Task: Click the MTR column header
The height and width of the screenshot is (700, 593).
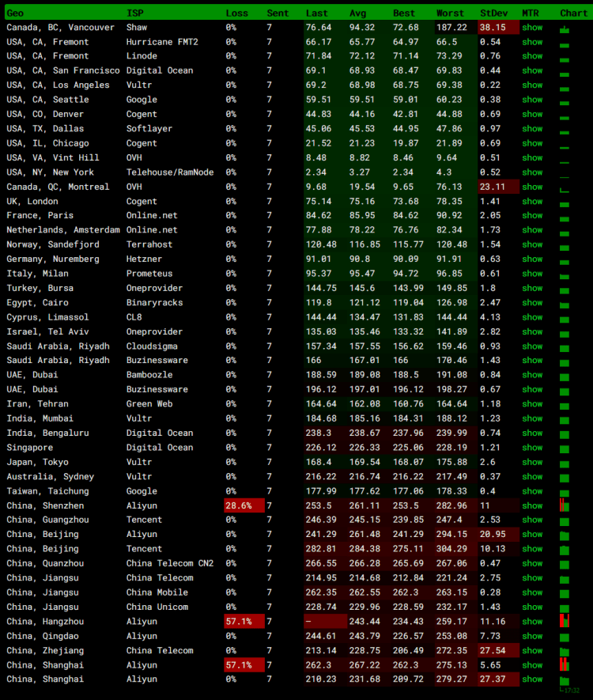Action: [x=531, y=13]
